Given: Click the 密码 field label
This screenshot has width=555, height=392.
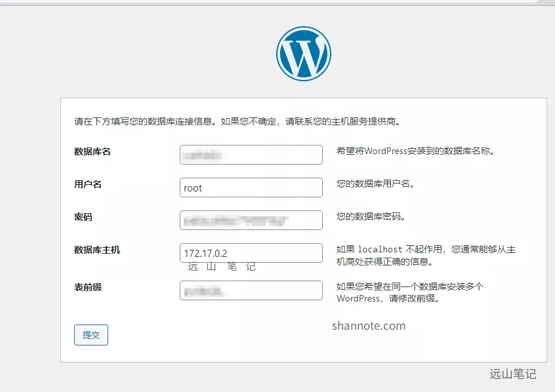Looking at the screenshot, I should (x=83, y=217).
